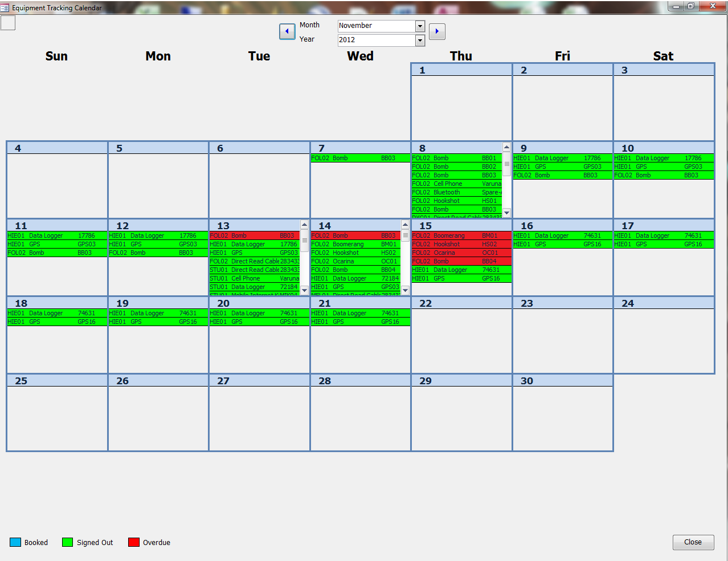Click the Equipment Tracking Calendar title icon
This screenshot has height=561, width=728.
[5, 7]
